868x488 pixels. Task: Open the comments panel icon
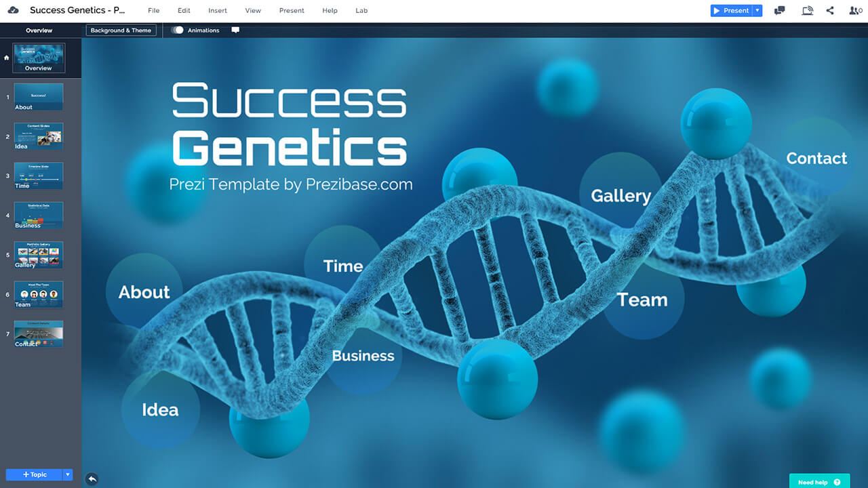[x=780, y=10]
